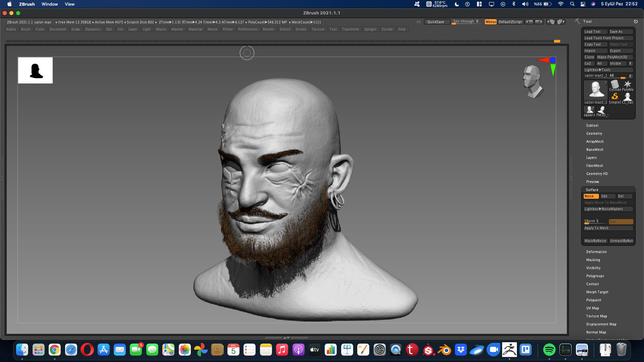
Task: Open the Zplugin menu
Action: tap(370, 29)
